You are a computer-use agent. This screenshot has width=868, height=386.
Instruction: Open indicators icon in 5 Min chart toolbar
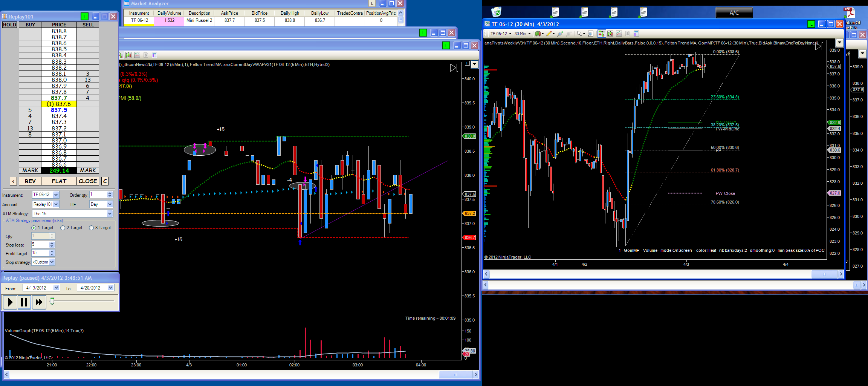[137, 55]
